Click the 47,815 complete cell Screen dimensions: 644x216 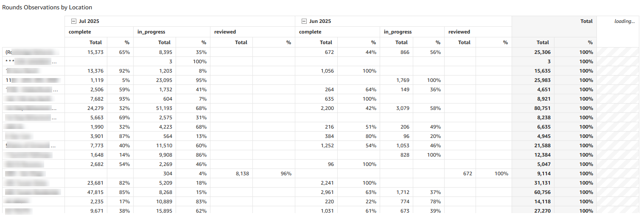point(92,192)
